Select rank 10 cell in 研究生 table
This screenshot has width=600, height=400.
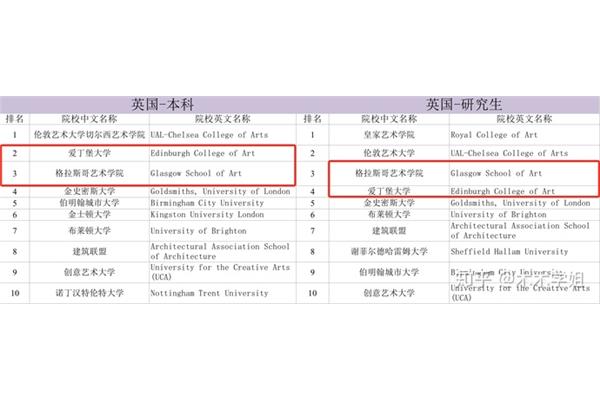click(312, 293)
